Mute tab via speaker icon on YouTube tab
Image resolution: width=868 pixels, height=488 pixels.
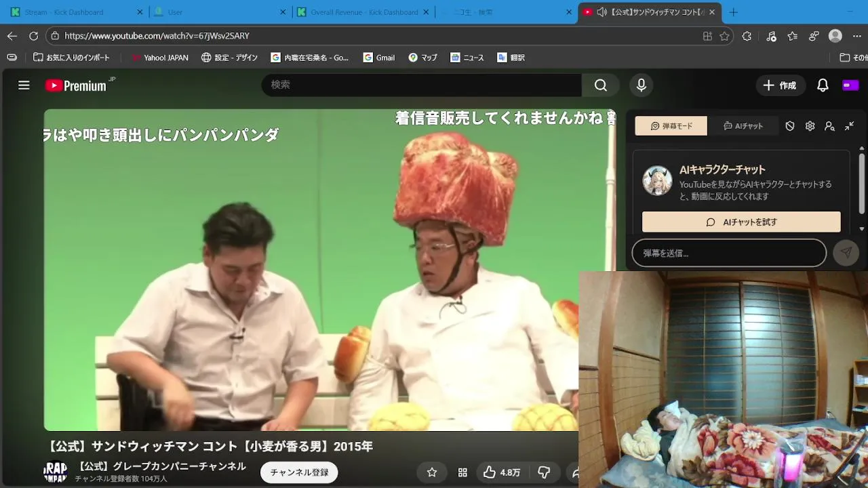tap(601, 12)
